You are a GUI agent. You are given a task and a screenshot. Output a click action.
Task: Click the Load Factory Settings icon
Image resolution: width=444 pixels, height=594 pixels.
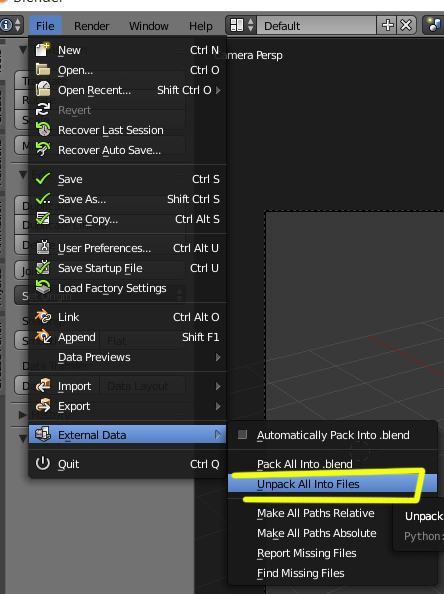click(x=43, y=288)
